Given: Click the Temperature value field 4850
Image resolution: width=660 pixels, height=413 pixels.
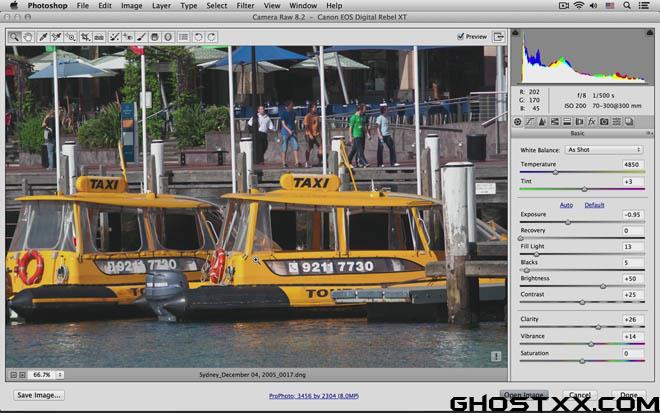Looking at the screenshot, I should point(633,165).
